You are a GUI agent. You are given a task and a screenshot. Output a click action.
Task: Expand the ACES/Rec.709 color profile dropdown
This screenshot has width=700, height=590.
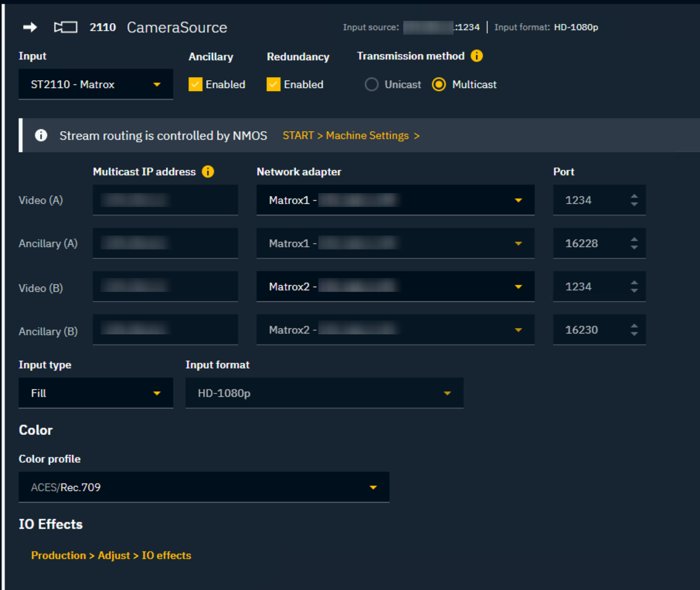coord(204,487)
